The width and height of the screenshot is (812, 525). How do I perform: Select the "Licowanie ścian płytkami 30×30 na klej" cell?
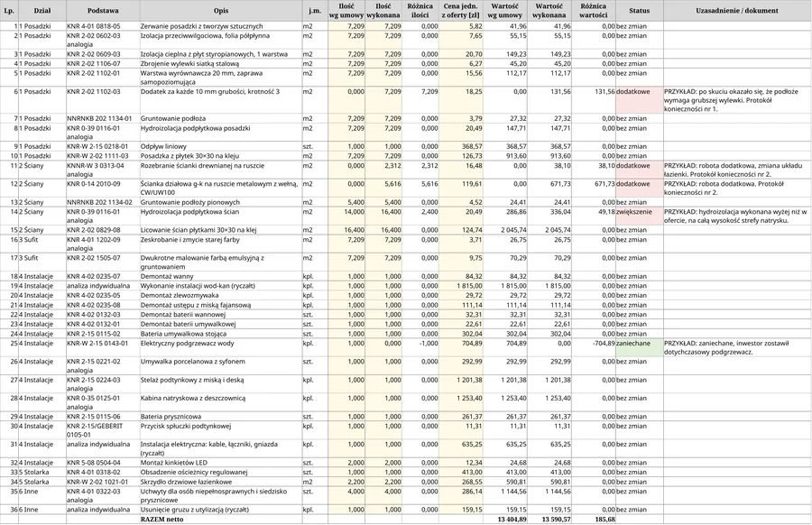(x=221, y=230)
